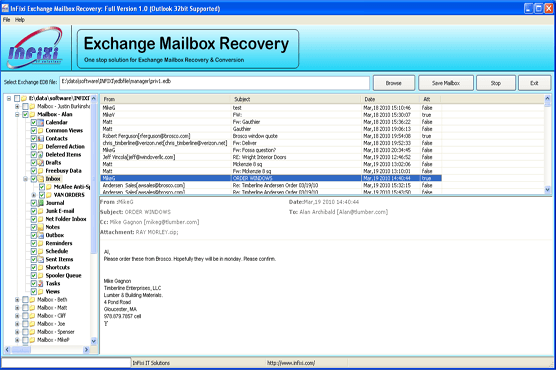The height and width of the screenshot is (370, 556).
Task: Click the Common Views folder icon
Action: [x=41, y=131]
